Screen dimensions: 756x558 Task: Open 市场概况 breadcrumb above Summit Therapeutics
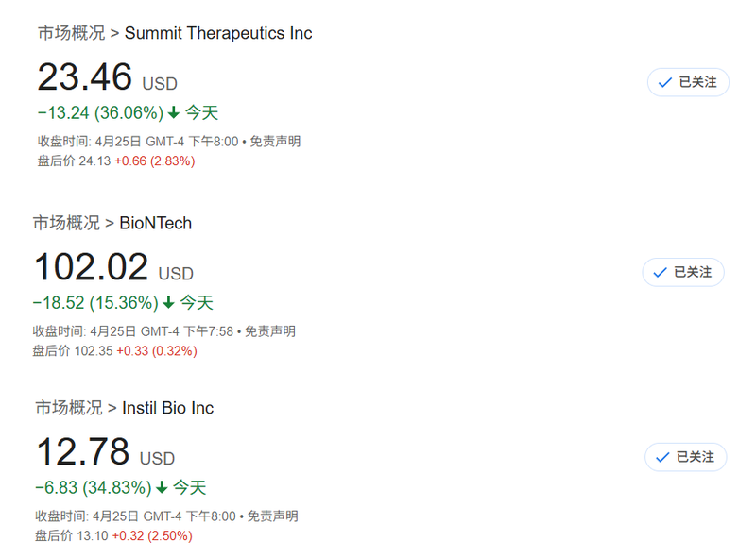point(71,33)
